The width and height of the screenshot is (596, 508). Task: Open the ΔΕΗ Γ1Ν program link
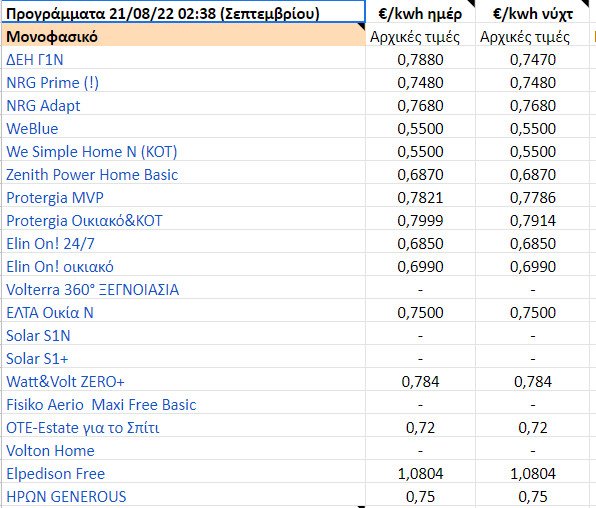pyautogui.click(x=35, y=60)
